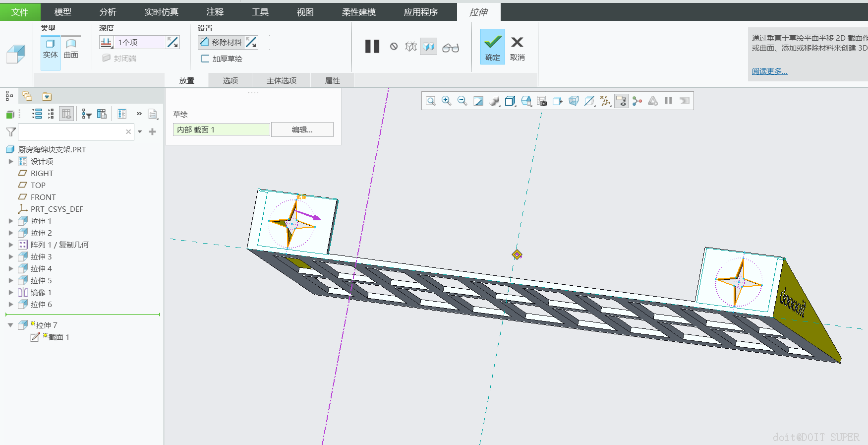Click the Refit view icon
The height and width of the screenshot is (445, 868).
point(431,101)
